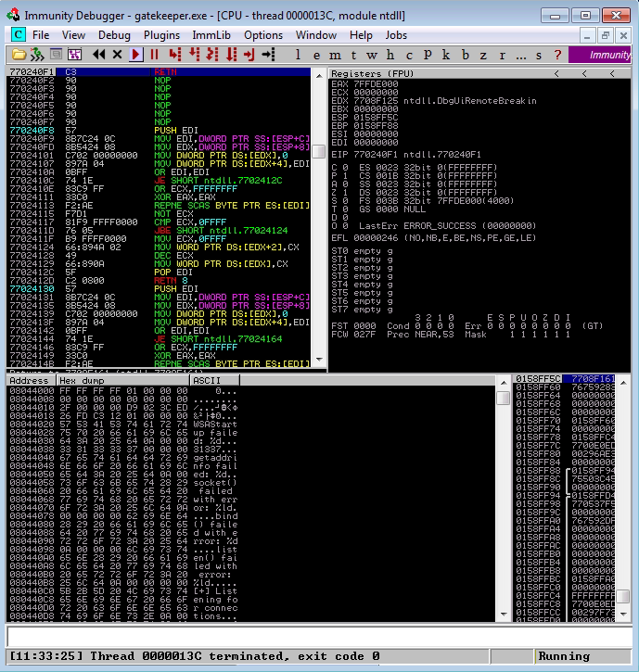Click the EAX register value 7FFDE000

click(376, 84)
